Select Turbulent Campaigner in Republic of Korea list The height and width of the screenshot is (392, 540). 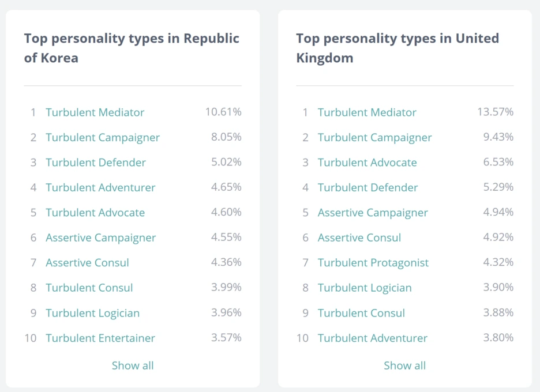point(102,137)
